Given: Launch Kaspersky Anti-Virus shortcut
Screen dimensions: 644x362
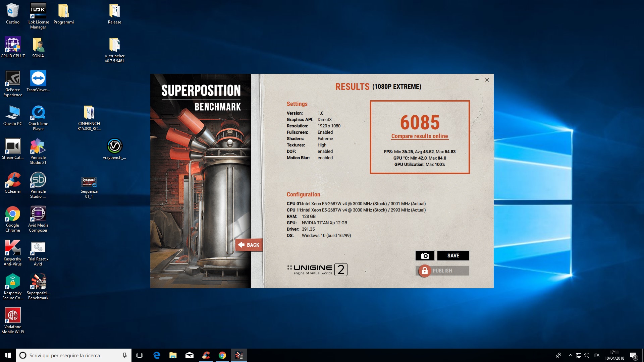Looking at the screenshot, I should pyautogui.click(x=13, y=253).
